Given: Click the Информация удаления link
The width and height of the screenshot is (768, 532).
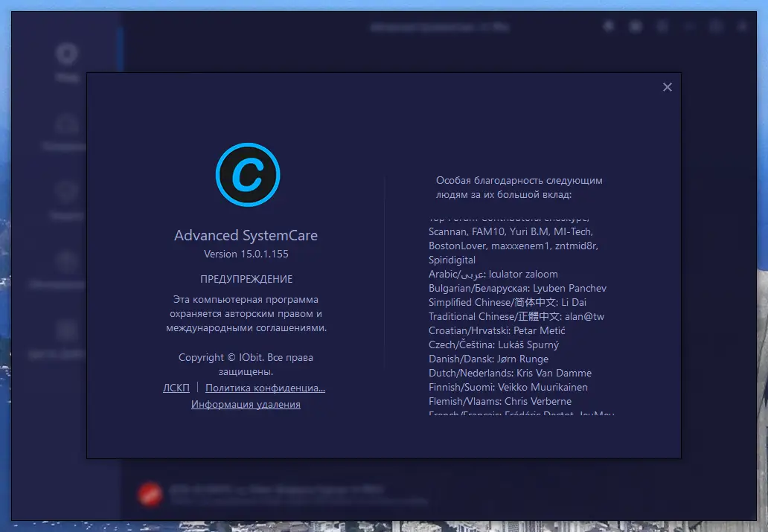Looking at the screenshot, I should coord(246,404).
